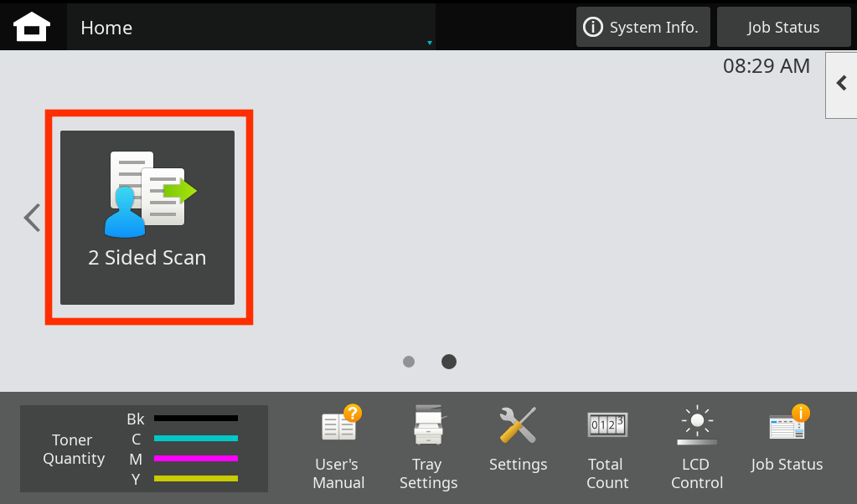Collapse the right side panel with the chevron

843,84
